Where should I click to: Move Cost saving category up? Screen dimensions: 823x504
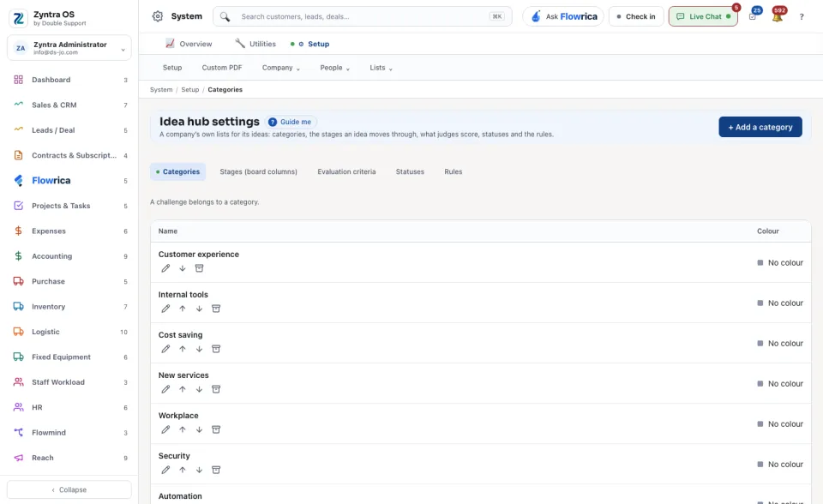pyautogui.click(x=182, y=349)
